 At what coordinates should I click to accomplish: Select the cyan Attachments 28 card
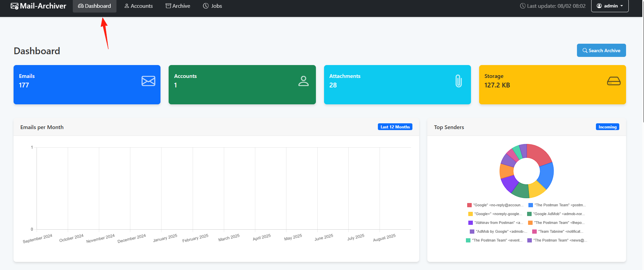(398, 85)
